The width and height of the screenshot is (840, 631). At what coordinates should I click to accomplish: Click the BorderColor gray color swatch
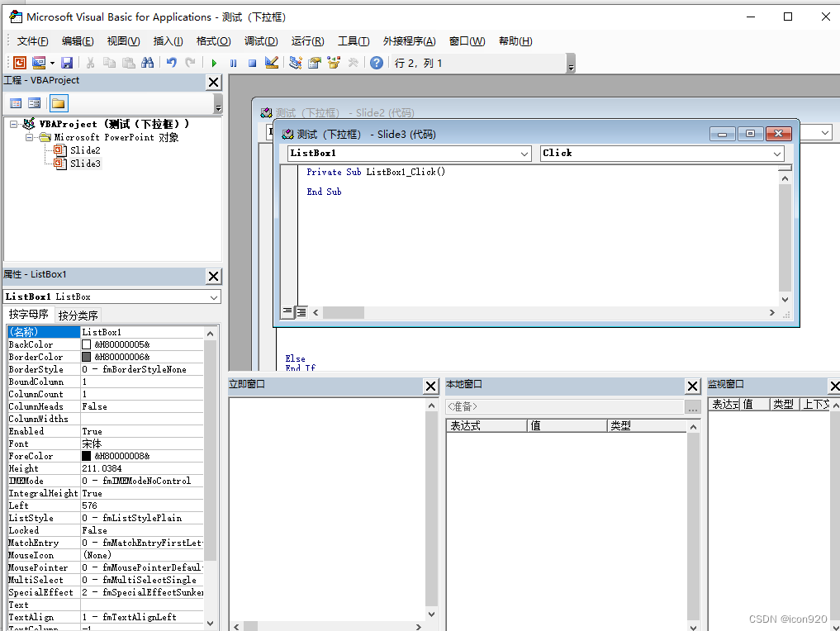pyautogui.click(x=86, y=357)
